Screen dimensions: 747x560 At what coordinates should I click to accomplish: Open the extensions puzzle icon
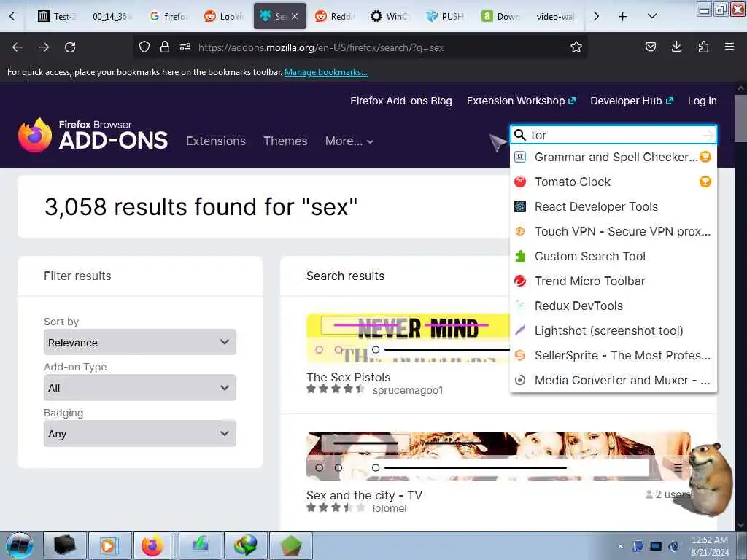click(x=703, y=47)
